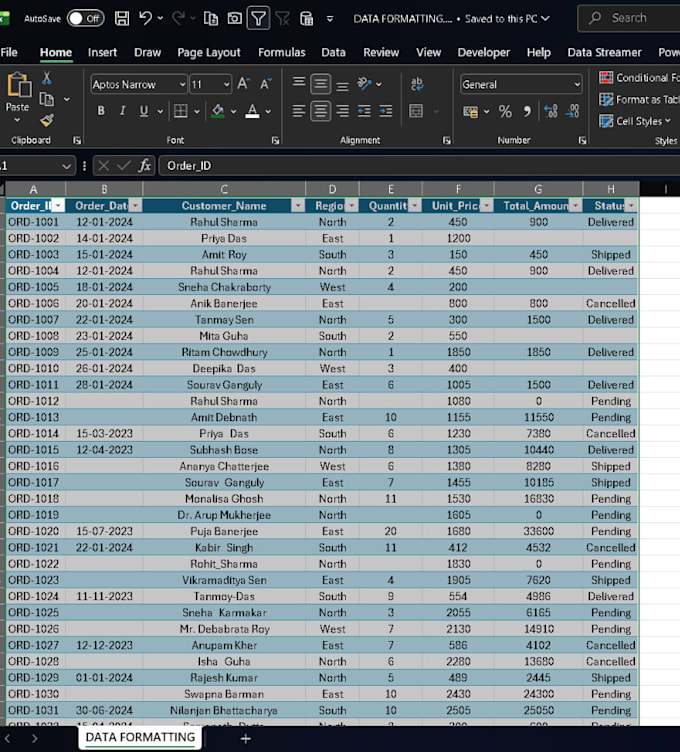Click the Fill Color bucket swatch

218,111
